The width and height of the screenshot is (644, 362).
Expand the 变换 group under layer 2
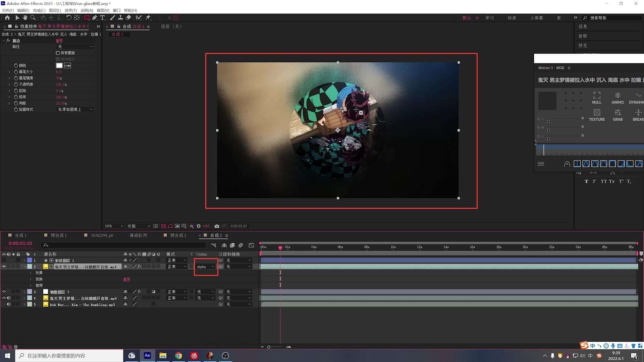click(x=31, y=279)
